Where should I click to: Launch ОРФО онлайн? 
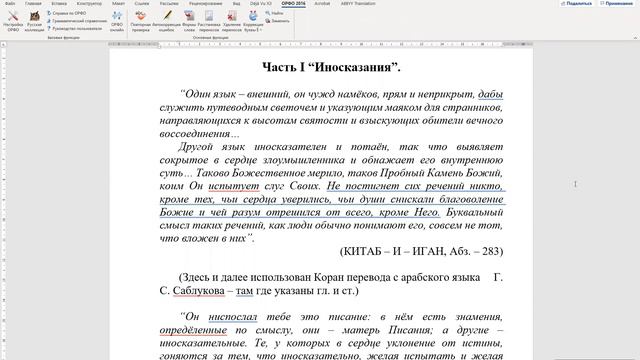117,21
